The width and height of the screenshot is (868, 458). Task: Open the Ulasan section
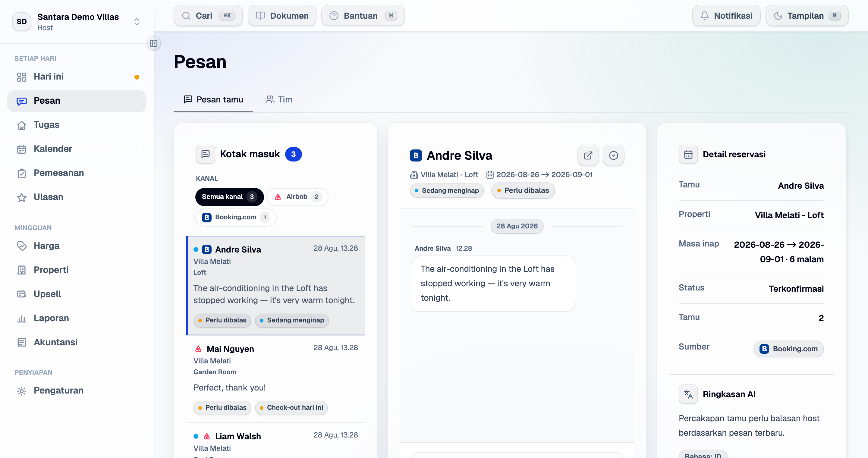click(77, 197)
